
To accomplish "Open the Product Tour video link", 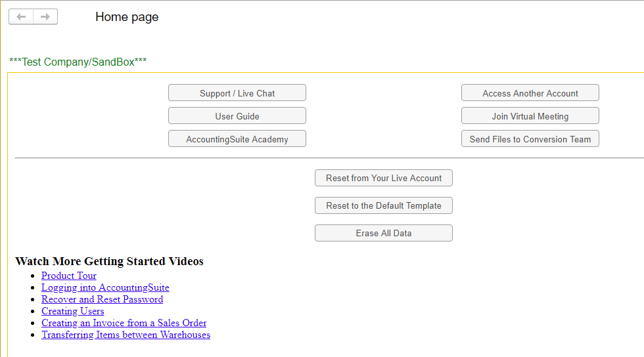I will click(x=69, y=276).
